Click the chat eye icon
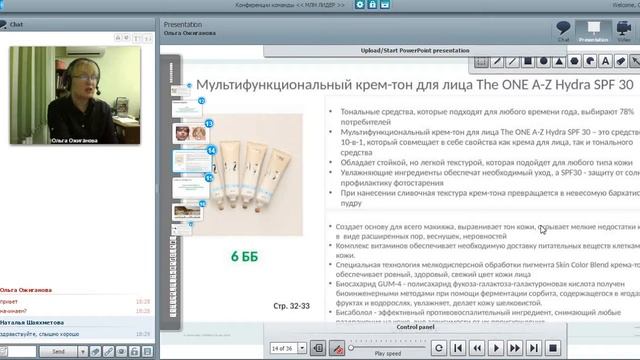The image size is (640, 360). point(121,351)
